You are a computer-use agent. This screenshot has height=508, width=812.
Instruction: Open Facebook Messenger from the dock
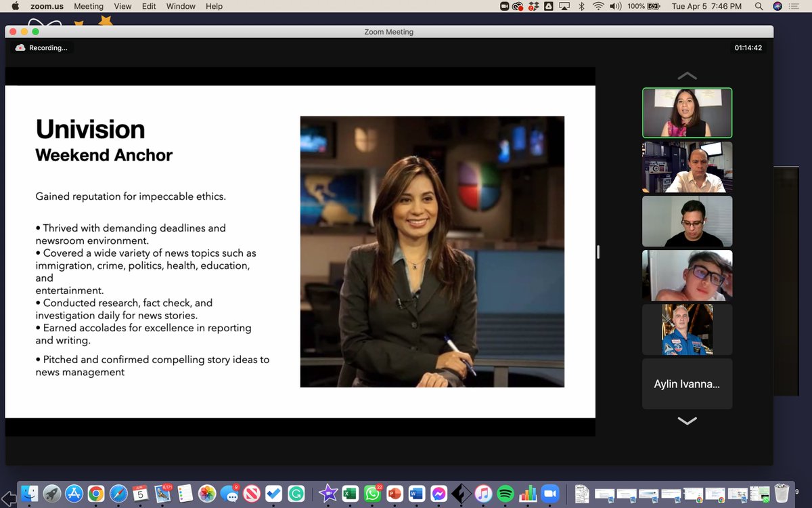[438, 494]
